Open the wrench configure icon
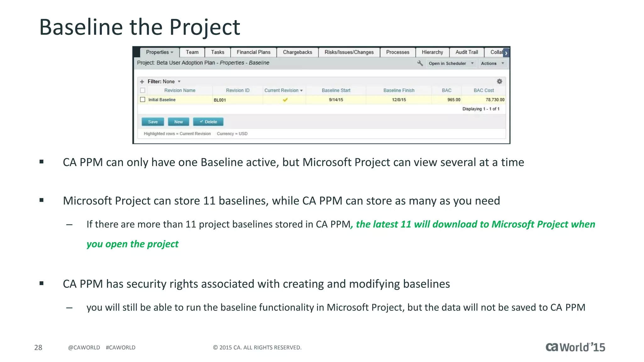Image resolution: width=644 pixels, height=362 pixels. click(420, 63)
